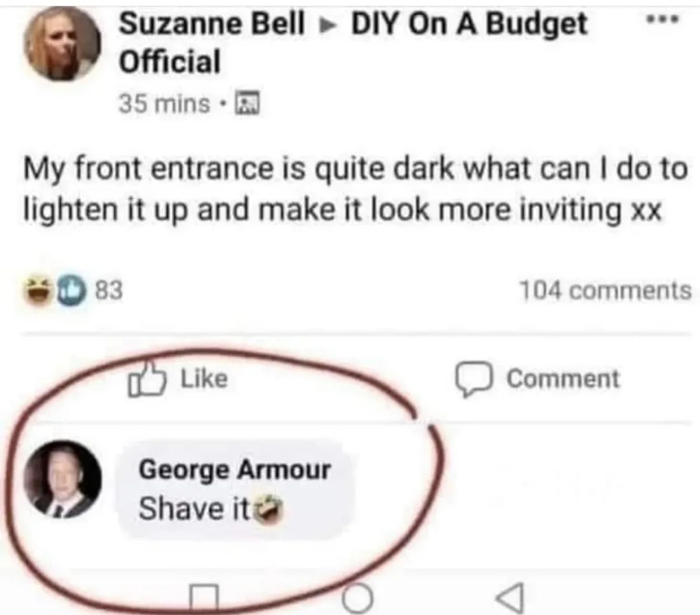
Task: Tap the thumbs-up Like icon
Action: coord(146,379)
